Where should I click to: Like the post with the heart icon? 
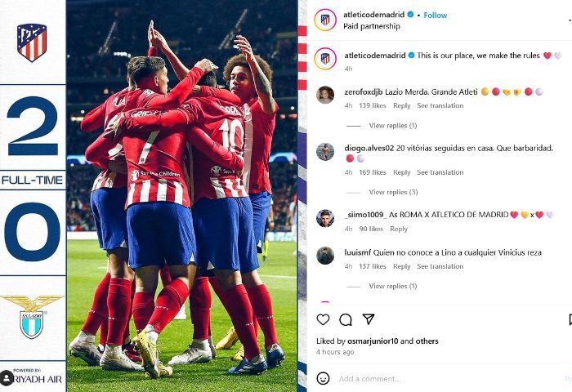coord(323,320)
